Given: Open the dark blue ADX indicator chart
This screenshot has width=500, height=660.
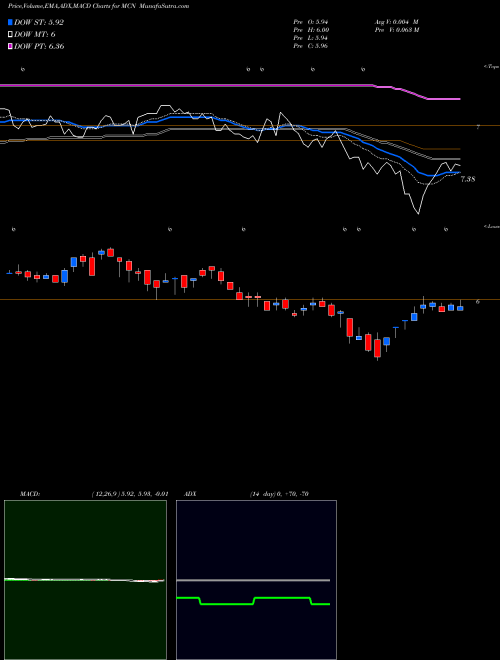Looking at the screenshot, I should coord(256,580).
